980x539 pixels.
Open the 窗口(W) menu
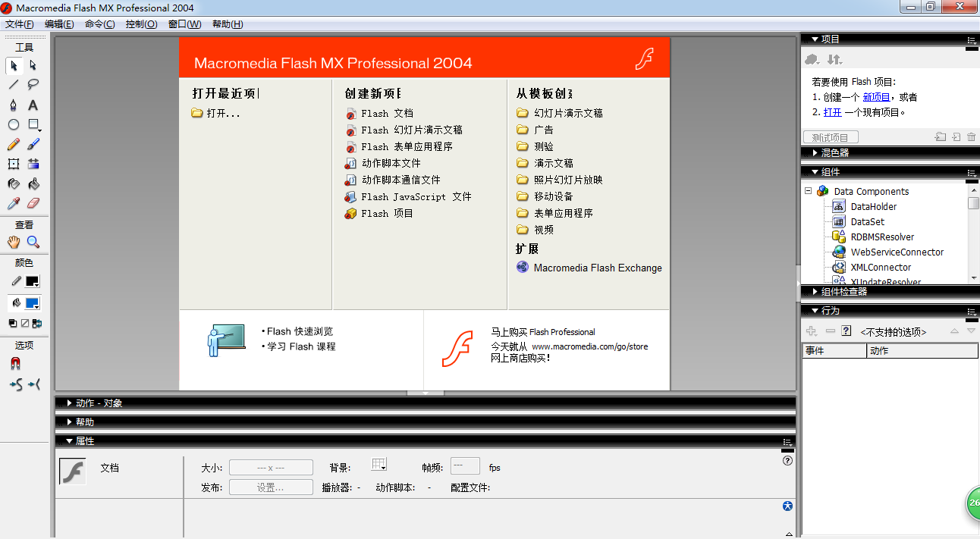pos(184,24)
